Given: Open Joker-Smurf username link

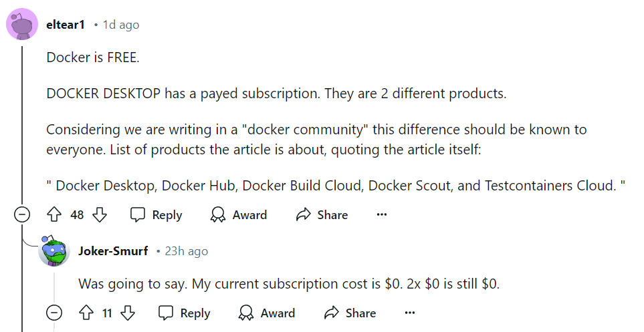Looking at the screenshot, I should coord(113,251).
